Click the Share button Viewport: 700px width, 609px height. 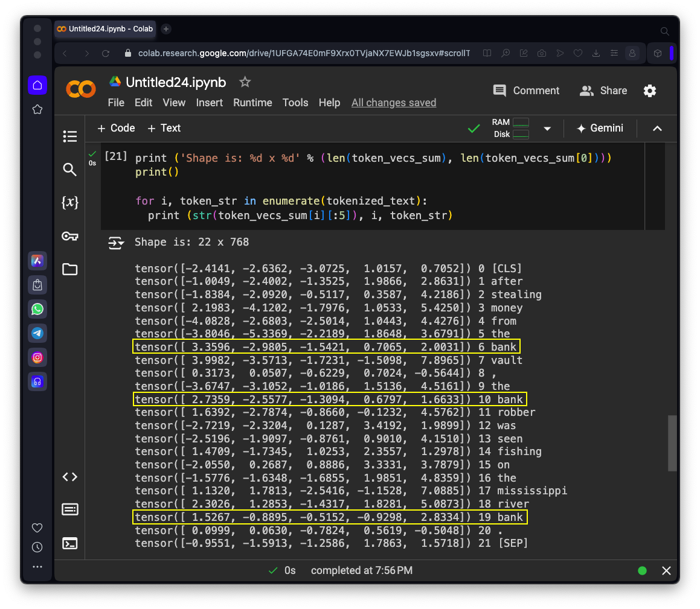click(603, 91)
